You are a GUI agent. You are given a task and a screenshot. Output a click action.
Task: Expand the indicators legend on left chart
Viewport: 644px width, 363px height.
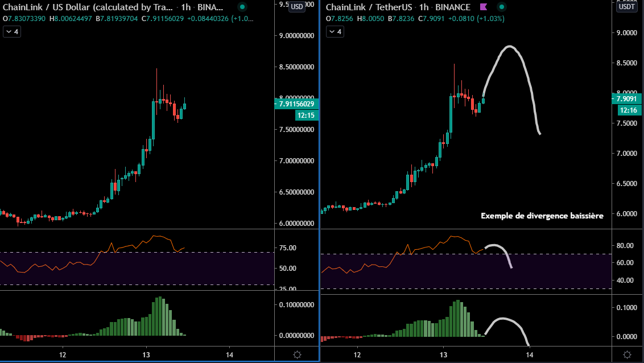pos(12,32)
